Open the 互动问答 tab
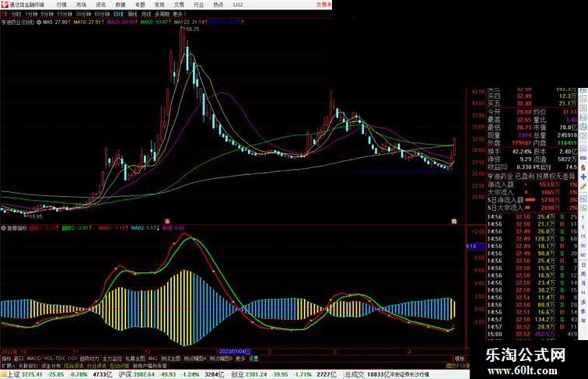Viewport: 588px width, 379px height. pos(119,366)
